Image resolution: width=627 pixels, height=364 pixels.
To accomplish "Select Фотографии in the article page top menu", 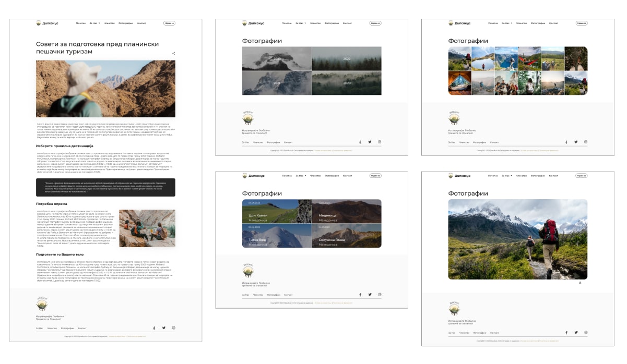I will point(125,23).
